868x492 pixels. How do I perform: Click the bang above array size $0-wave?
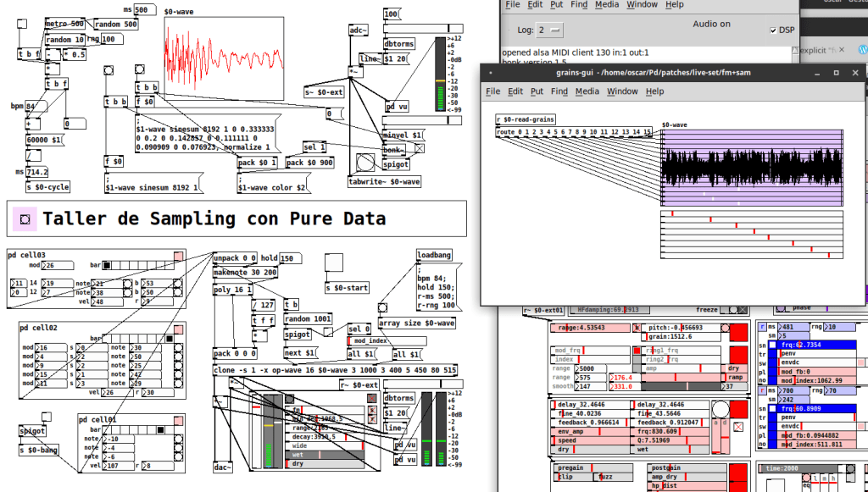point(382,309)
